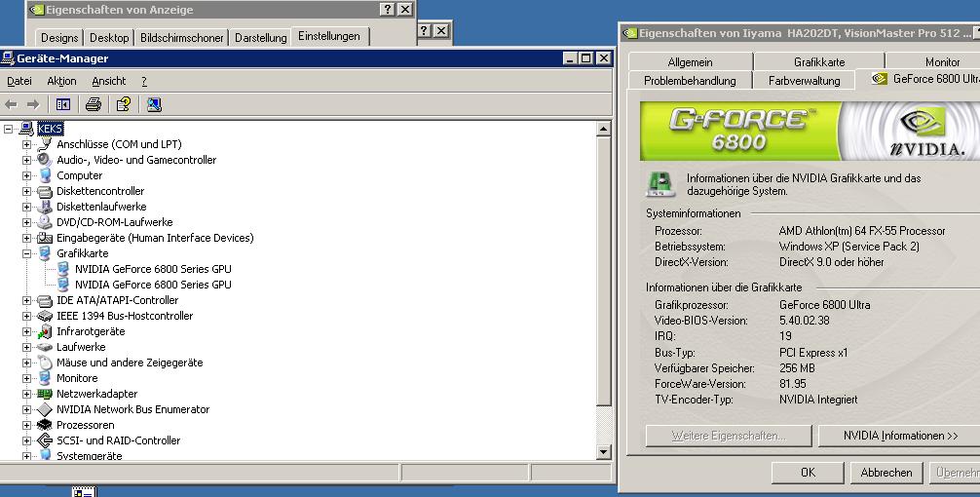Expand the DVD/CD-ROM-Laufwerke node
This screenshot has width=980, height=497.
pyautogui.click(x=26, y=222)
